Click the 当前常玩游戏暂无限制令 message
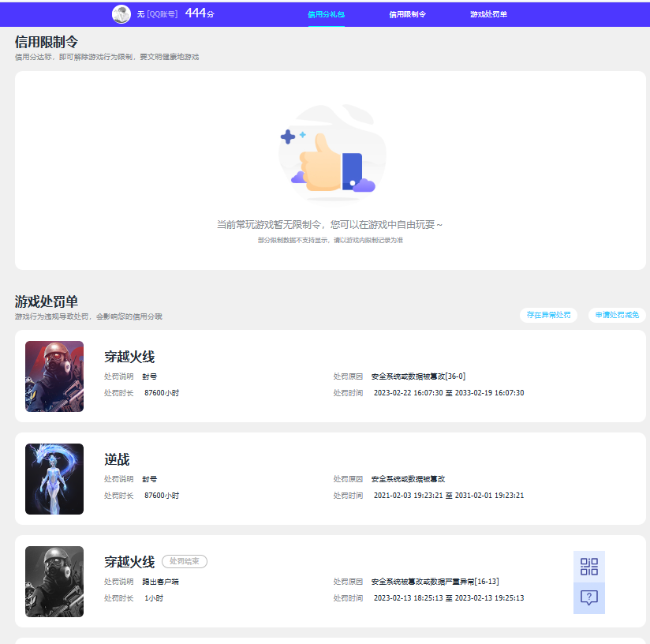650x644 pixels. click(330, 225)
